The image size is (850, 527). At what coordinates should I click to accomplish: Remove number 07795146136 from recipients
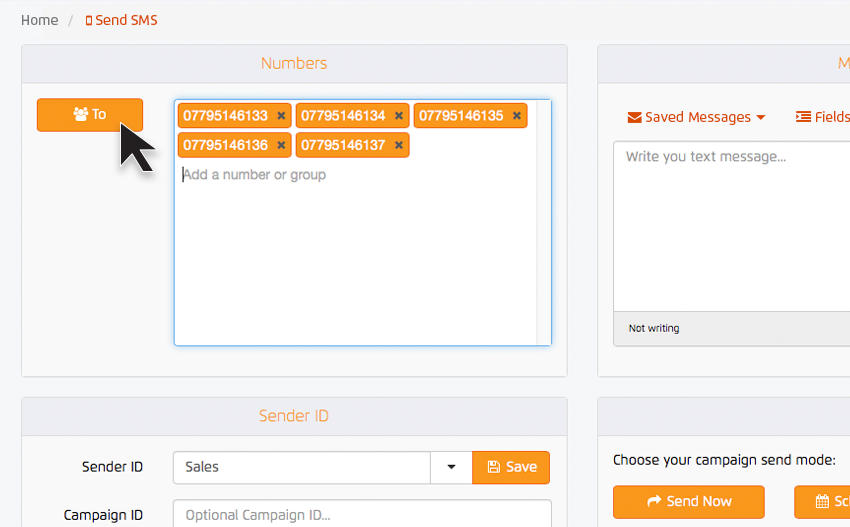click(281, 145)
